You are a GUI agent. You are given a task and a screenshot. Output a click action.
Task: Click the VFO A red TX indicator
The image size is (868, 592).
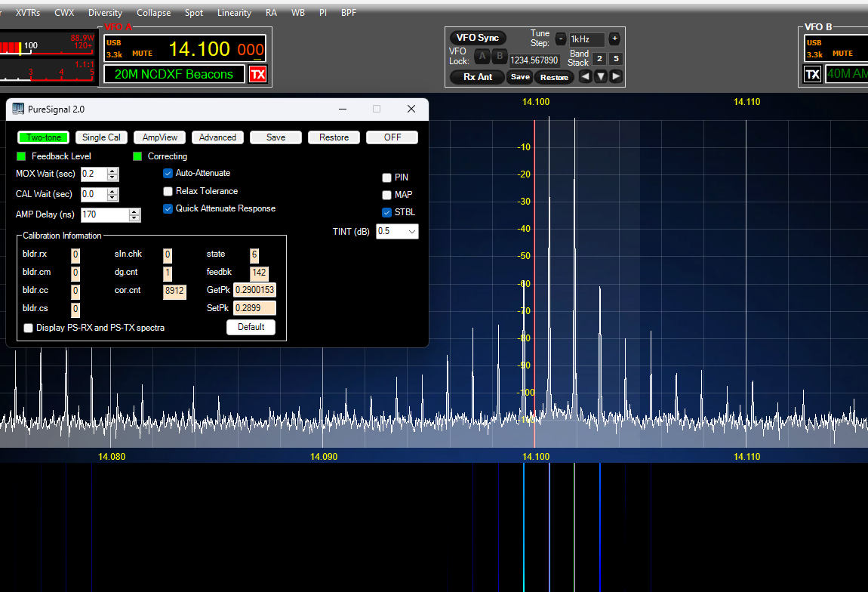pos(258,74)
